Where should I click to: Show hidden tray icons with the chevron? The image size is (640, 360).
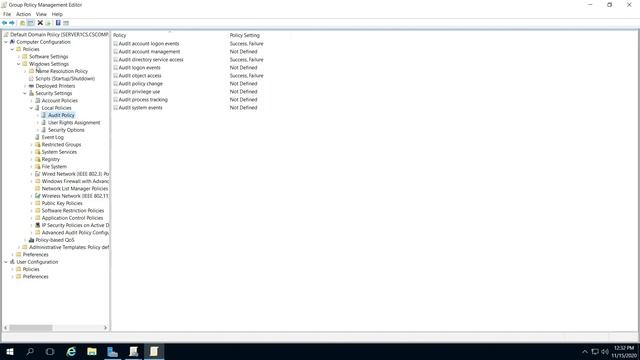coord(584,351)
